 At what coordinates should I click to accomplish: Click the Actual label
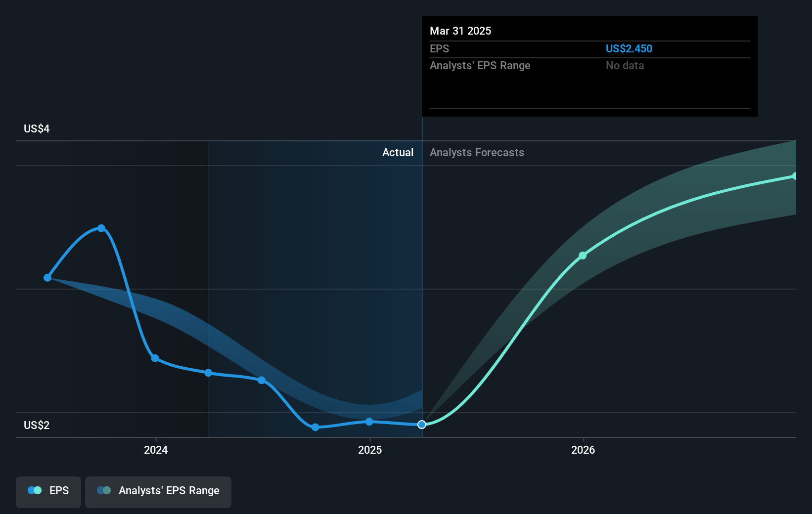(398, 152)
